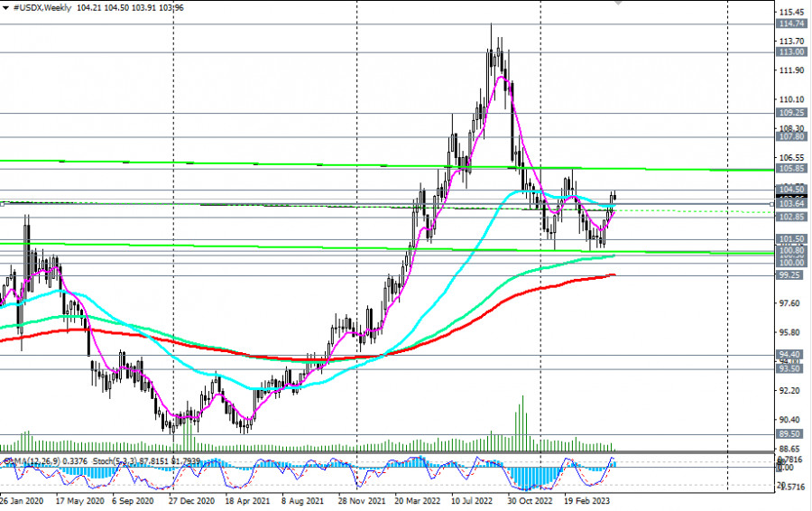This screenshot has width=812, height=511.
Task: Click the 107.80 price level label
Action: click(790, 137)
